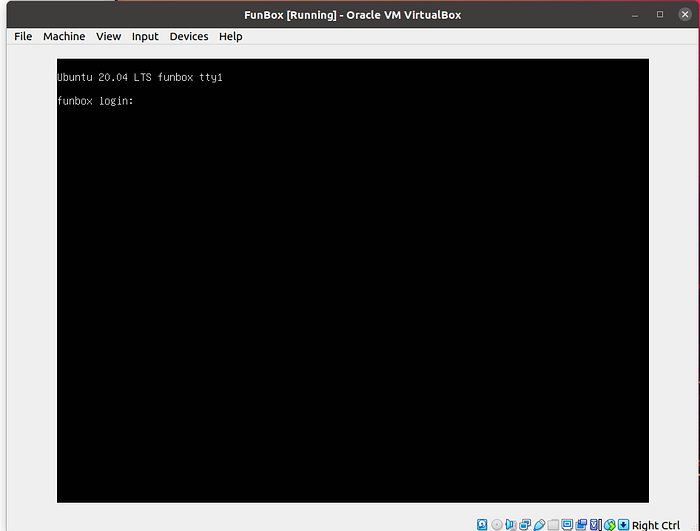Click the hard disk activity indicator
Screen dimensions: 700x531
tap(483, 524)
